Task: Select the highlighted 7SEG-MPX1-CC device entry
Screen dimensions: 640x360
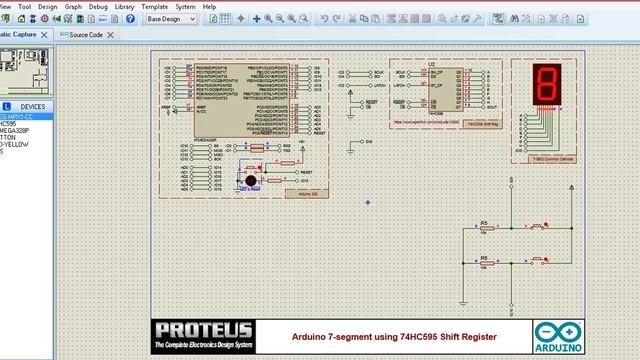Action: point(26,117)
